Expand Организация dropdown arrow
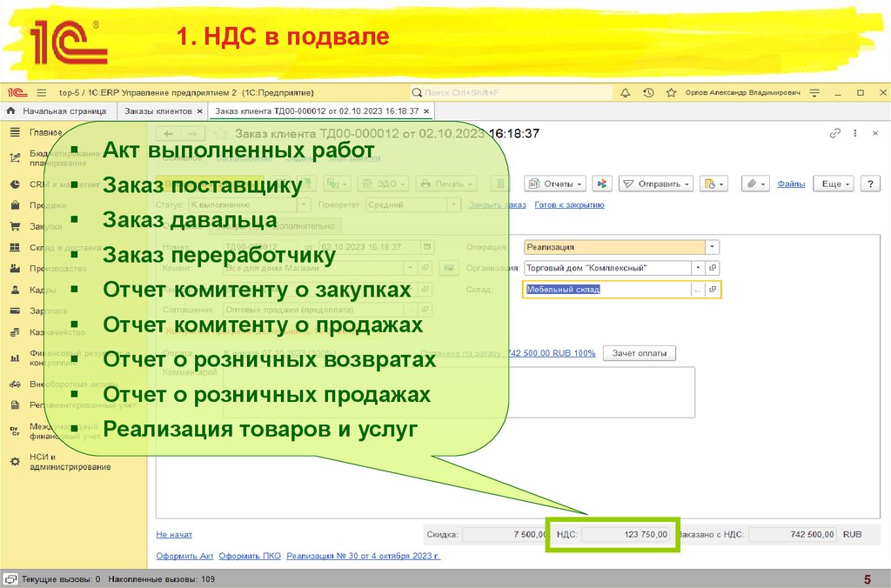This screenshot has width=891, height=588. [x=699, y=268]
